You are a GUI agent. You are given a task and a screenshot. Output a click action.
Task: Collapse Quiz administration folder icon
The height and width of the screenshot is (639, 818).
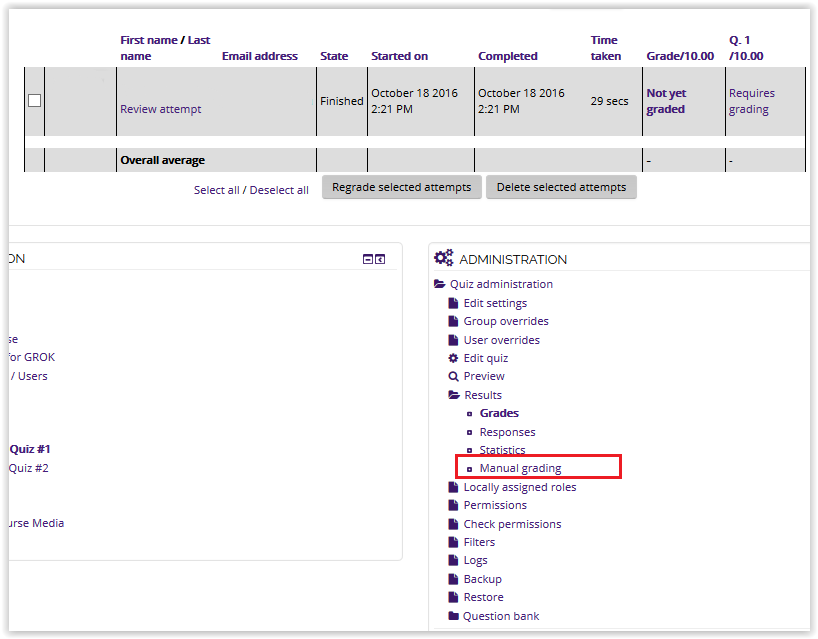[440, 284]
